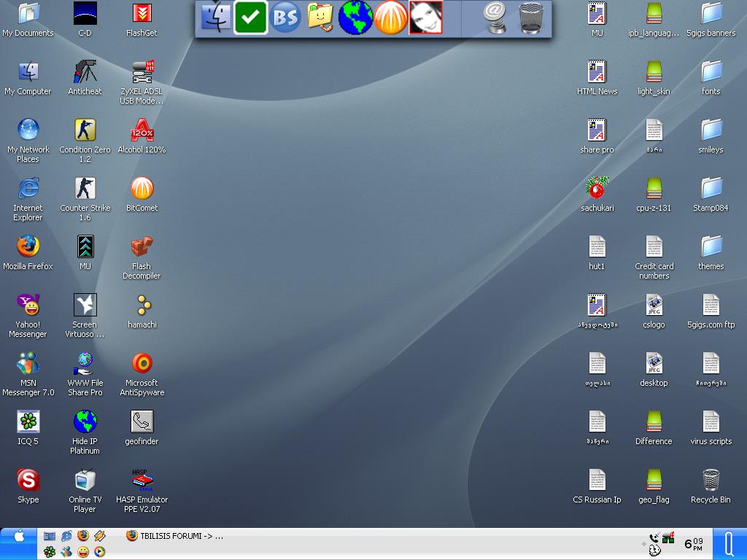
Task: Open Hide IP Platinum shortcut
Action: 85,432
